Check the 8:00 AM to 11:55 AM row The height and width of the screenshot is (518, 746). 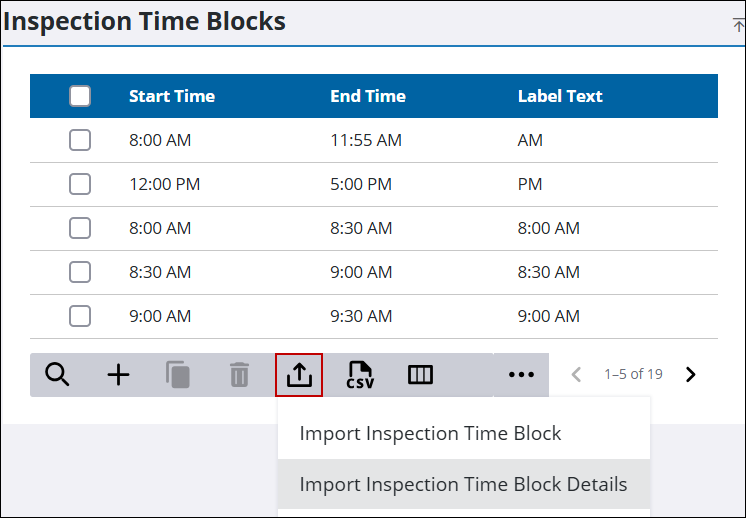[x=80, y=140]
